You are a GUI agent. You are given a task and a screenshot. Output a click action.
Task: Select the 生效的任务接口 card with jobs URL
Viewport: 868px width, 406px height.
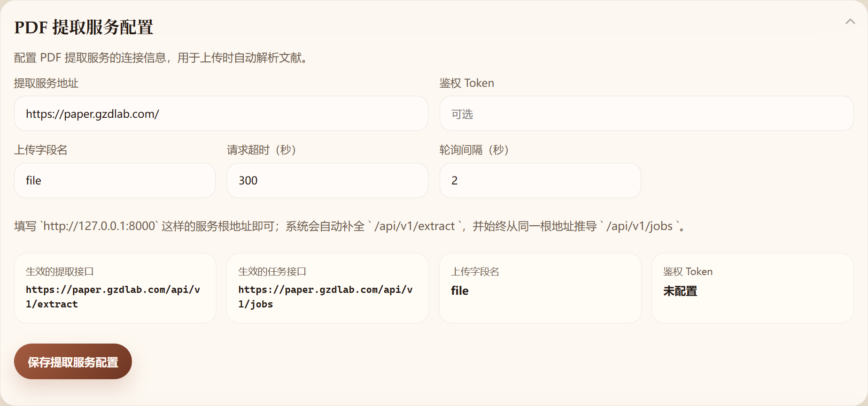[x=327, y=288]
